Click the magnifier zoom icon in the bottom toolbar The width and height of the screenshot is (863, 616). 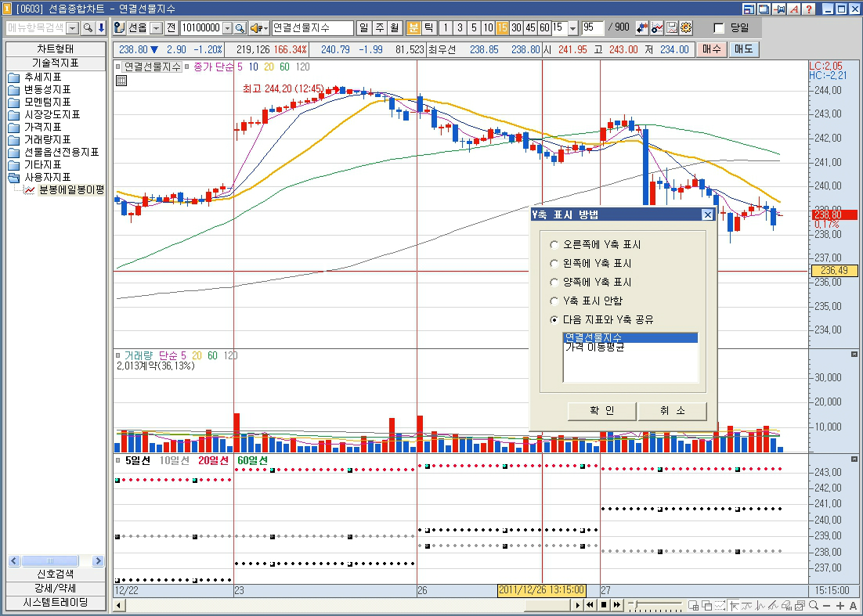[814, 606]
